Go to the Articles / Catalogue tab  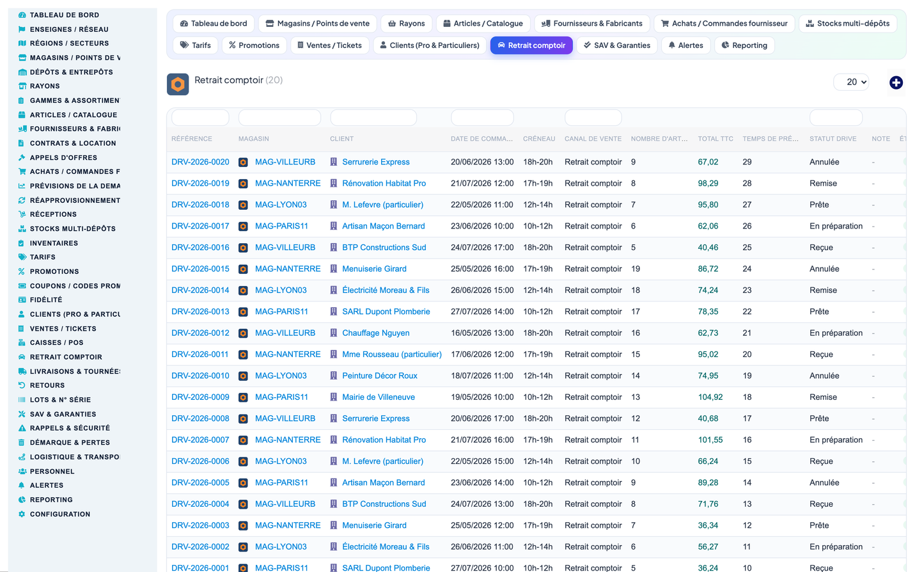pyautogui.click(x=483, y=24)
